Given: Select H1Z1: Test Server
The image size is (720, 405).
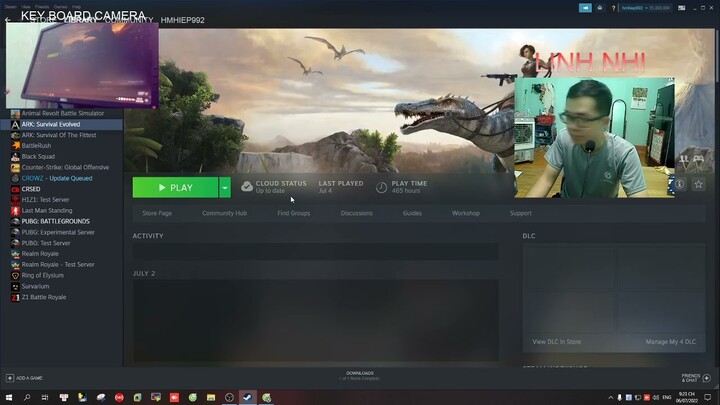Looking at the screenshot, I should 45,200.
